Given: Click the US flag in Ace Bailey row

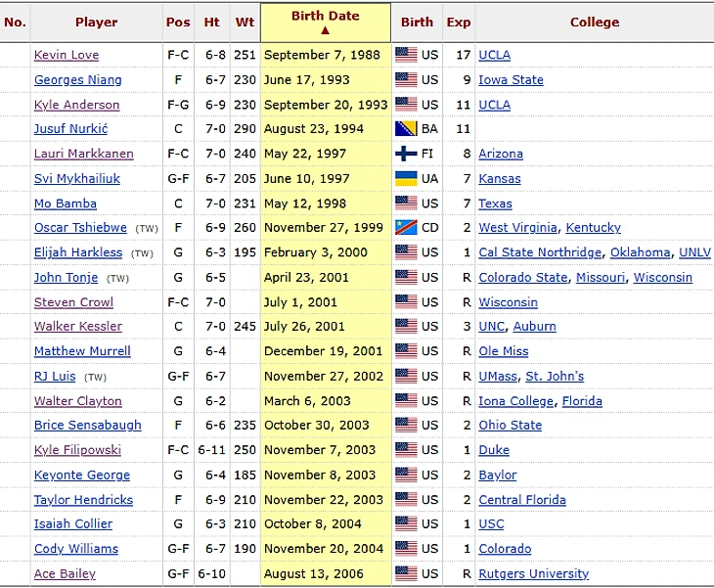Looking at the screenshot, I should (406, 573).
